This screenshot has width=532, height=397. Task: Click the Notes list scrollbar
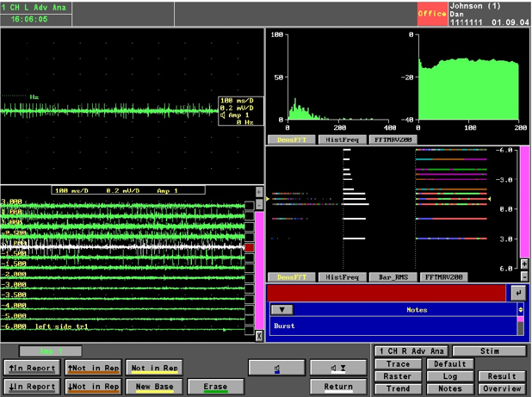point(520,326)
